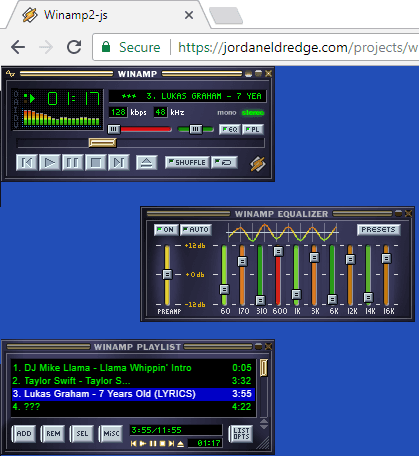
Task: Click the 60 Hz band slider
Action: (x=224, y=275)
